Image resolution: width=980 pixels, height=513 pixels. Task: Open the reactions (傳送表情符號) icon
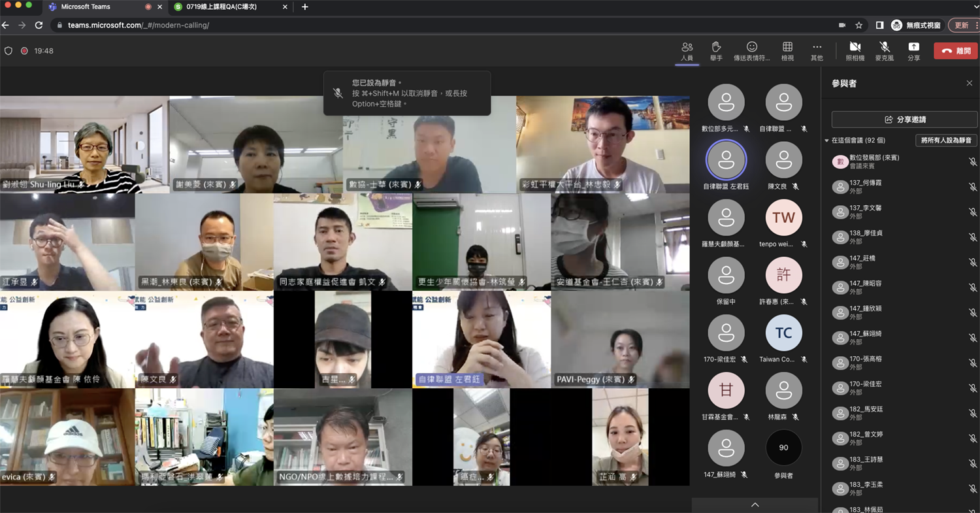[x=752, y=48]
